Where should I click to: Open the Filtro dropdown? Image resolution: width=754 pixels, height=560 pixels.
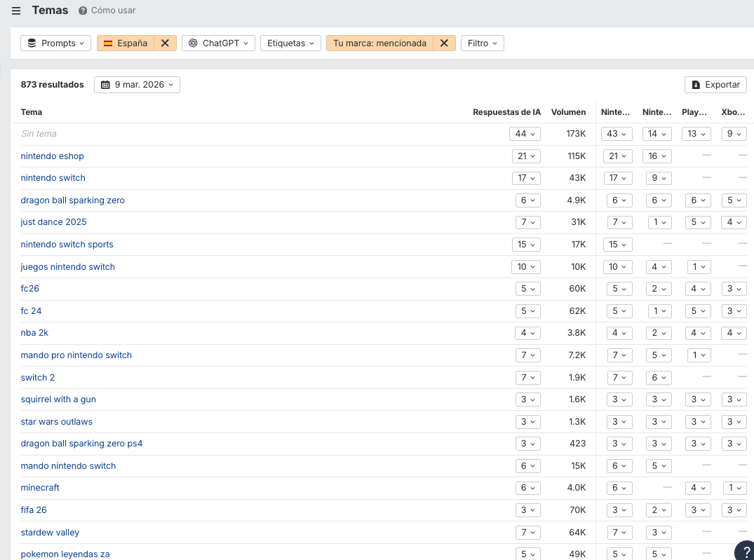tap(482, 43)
